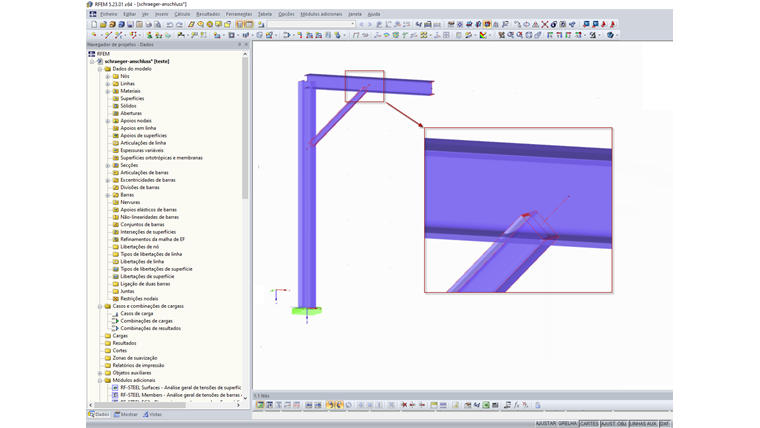Toggle the AJUSTAR snap status button

(x=546, y=424)
